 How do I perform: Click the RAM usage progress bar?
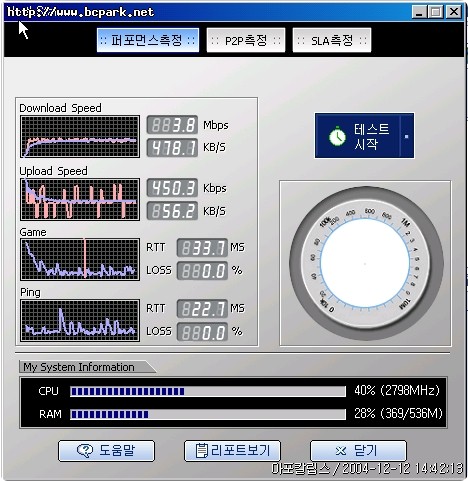[208, 414]
